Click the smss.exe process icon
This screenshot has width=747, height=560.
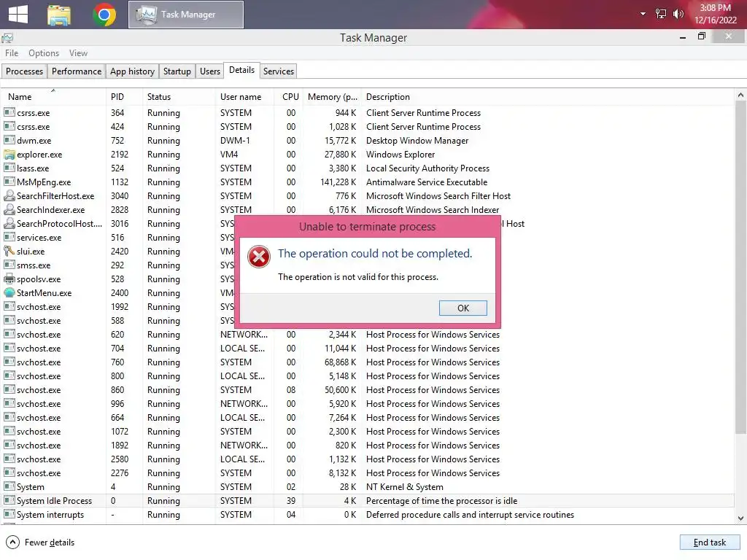9,265
